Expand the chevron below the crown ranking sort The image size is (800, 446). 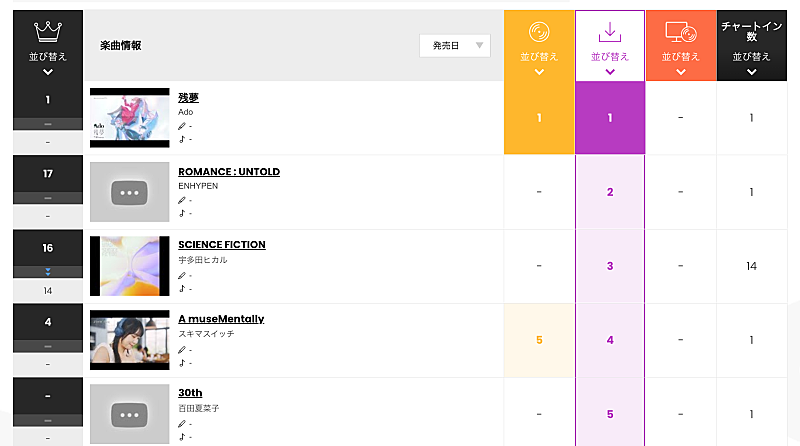[x=48, y=72]
